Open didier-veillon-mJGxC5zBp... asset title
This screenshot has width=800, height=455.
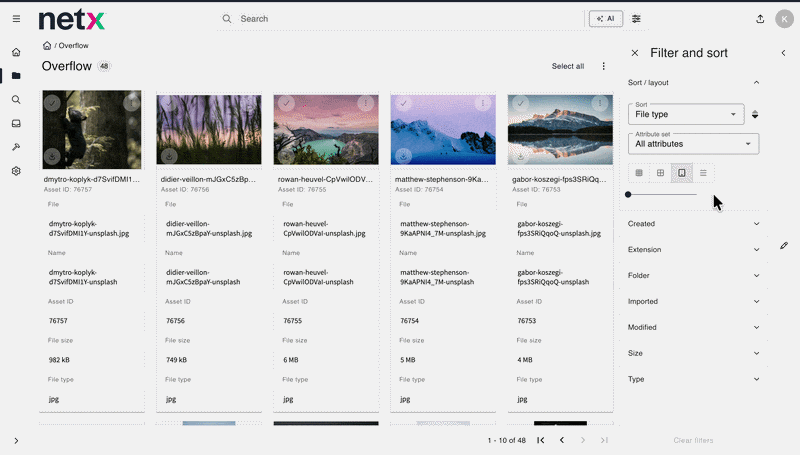coord(208,179)
